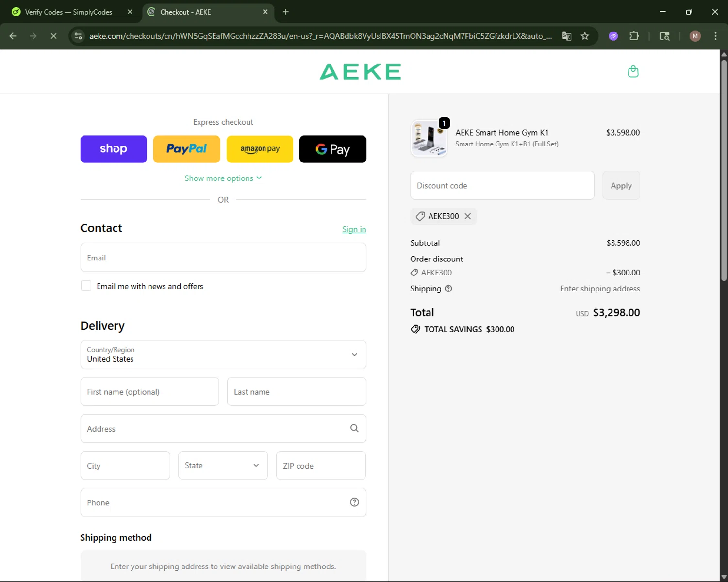Stop loading the page

[53, 36]
